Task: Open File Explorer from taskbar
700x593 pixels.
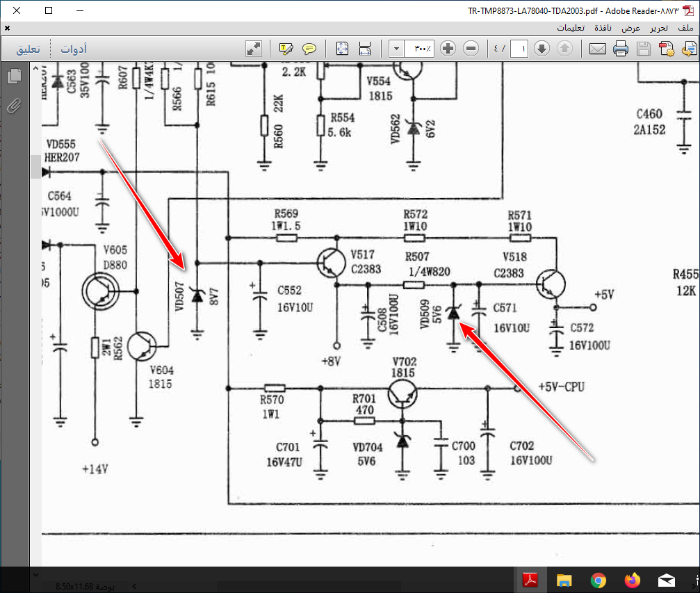Action: (x=564, y=580)
